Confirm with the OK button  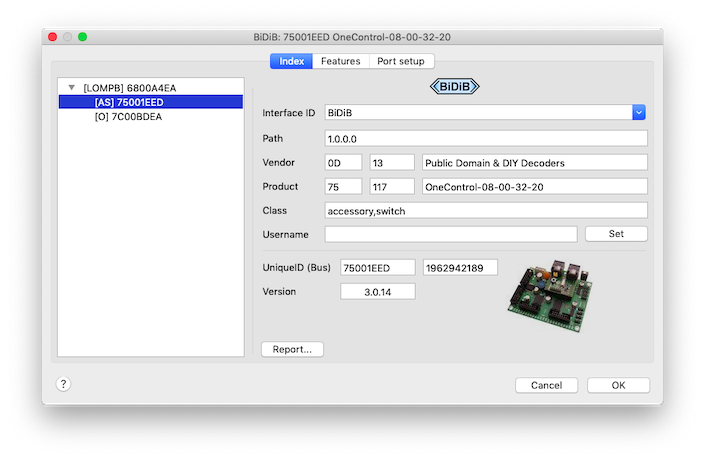[x=618, y=385]
